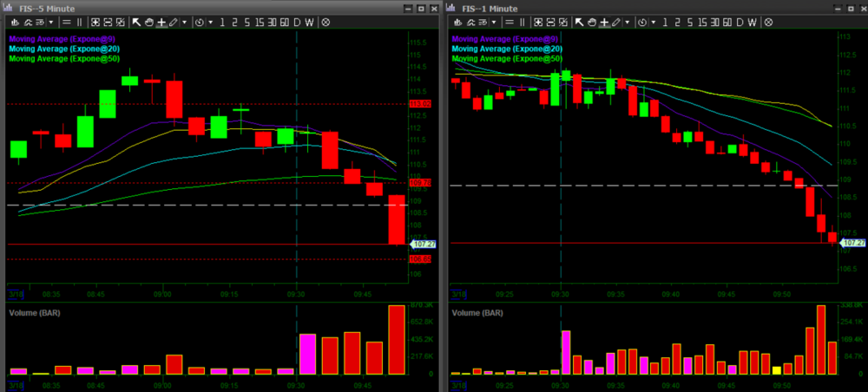Click the clock interval icon in 5 Minute chart

[201, 22]
